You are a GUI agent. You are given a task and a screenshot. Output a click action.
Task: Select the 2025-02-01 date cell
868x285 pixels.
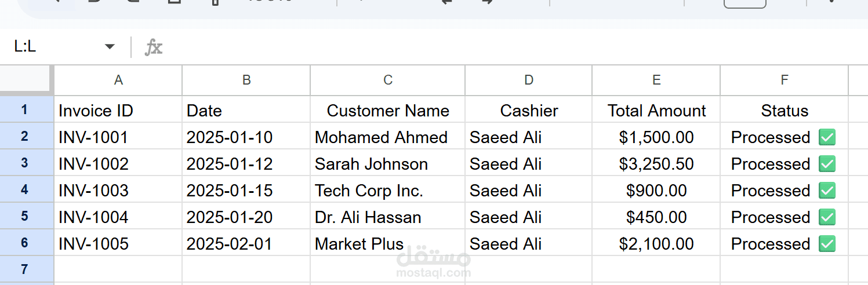(246, 244)
